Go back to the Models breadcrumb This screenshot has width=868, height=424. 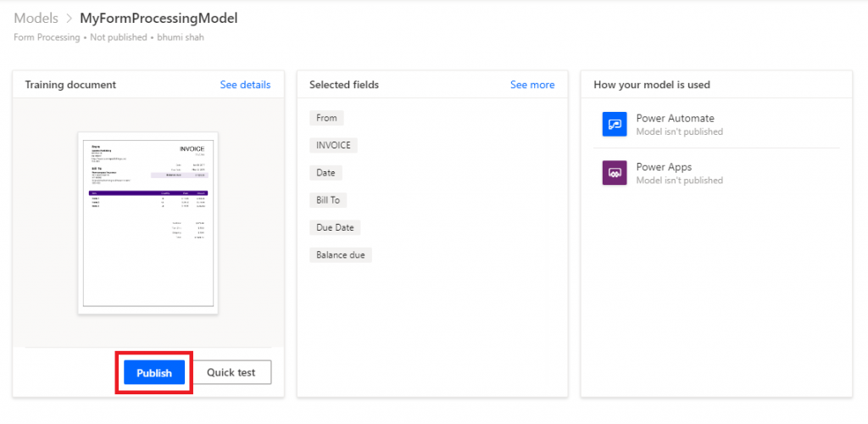pos(36,19)
